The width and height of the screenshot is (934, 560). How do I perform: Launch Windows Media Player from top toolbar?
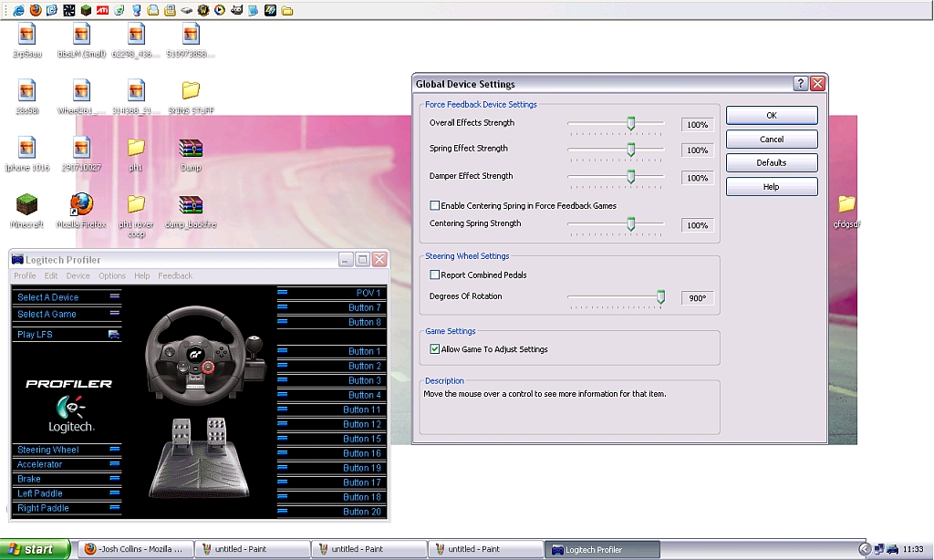click(220, 10)
